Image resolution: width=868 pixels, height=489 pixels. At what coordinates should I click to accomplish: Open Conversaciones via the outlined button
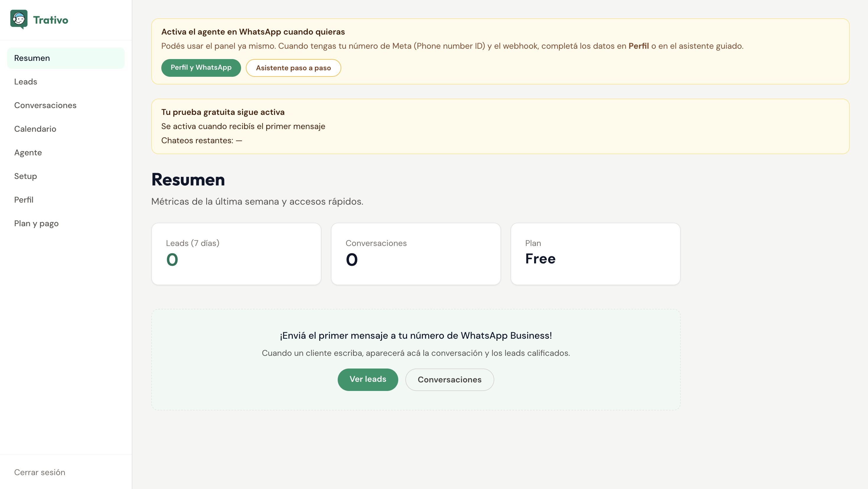point(449,379)
